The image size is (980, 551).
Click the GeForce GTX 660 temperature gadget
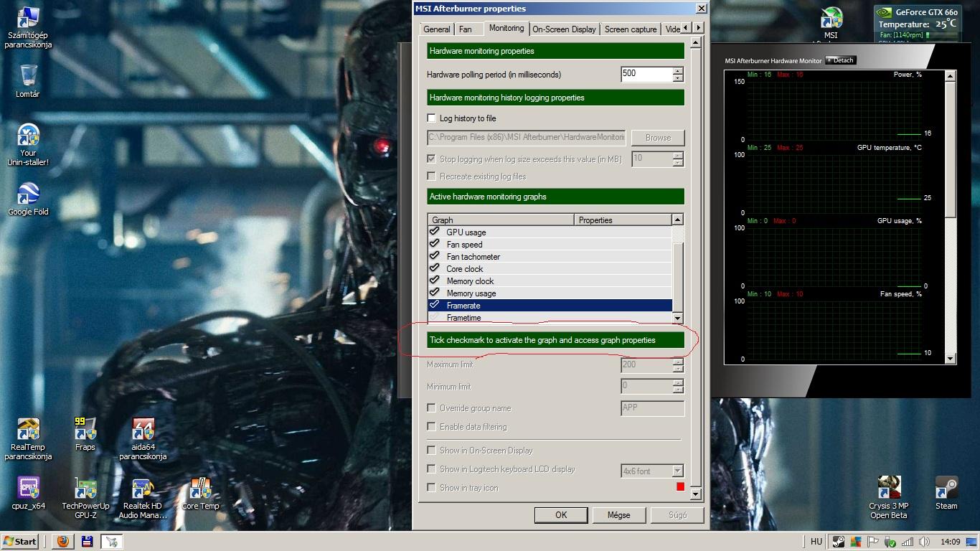click(x=918, y=22)
